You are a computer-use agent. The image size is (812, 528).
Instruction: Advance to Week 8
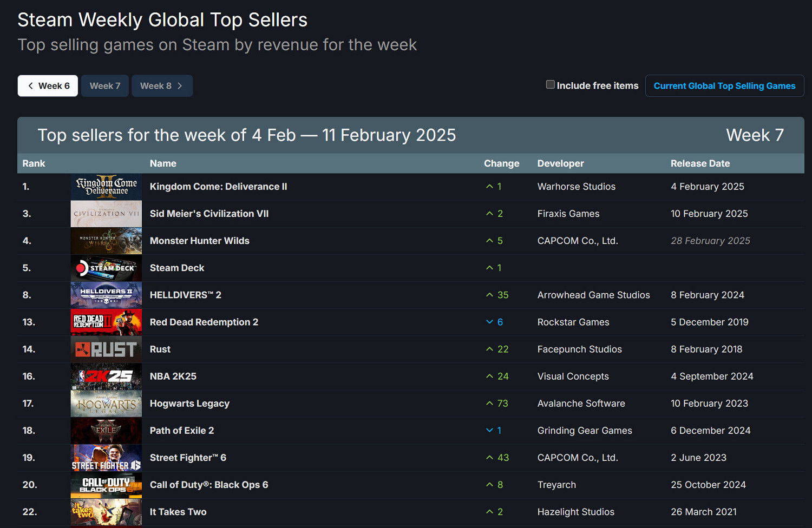point(162,86)
